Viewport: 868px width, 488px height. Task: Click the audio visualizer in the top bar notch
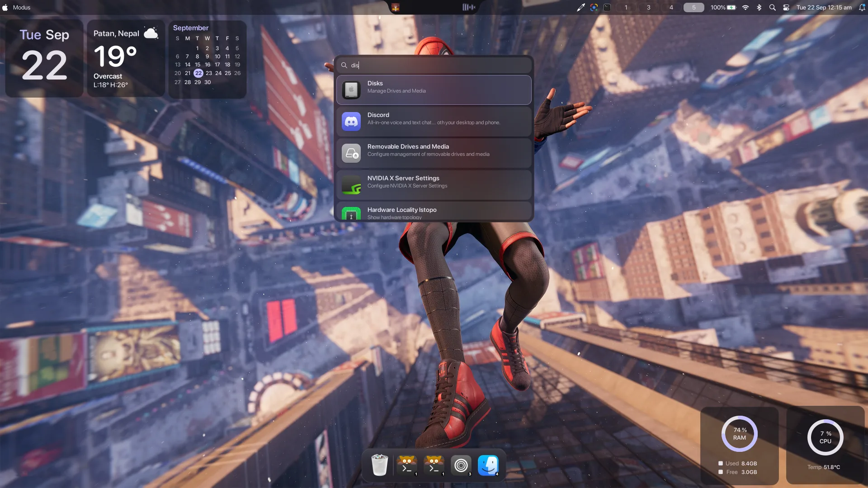(x=469, y=7)
